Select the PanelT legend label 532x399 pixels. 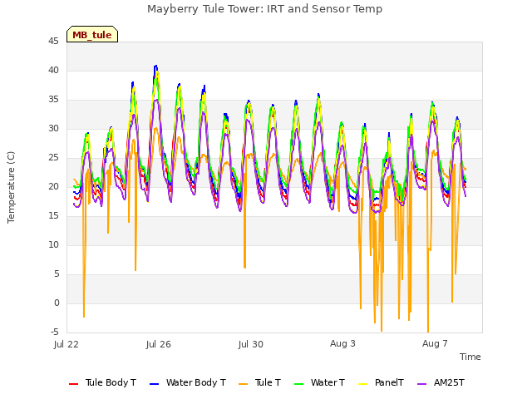(x=389, y=382)
